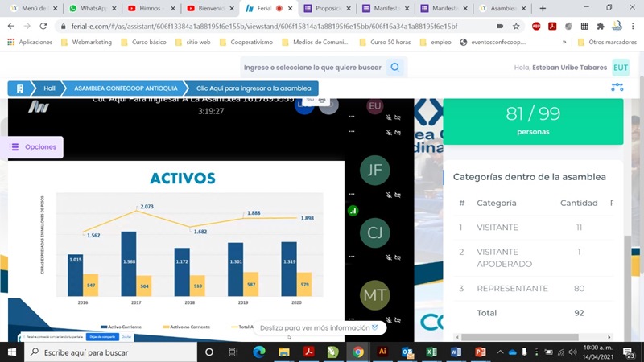
Task: Toggle CJ microphone mute icon
Action: (389, 257)
